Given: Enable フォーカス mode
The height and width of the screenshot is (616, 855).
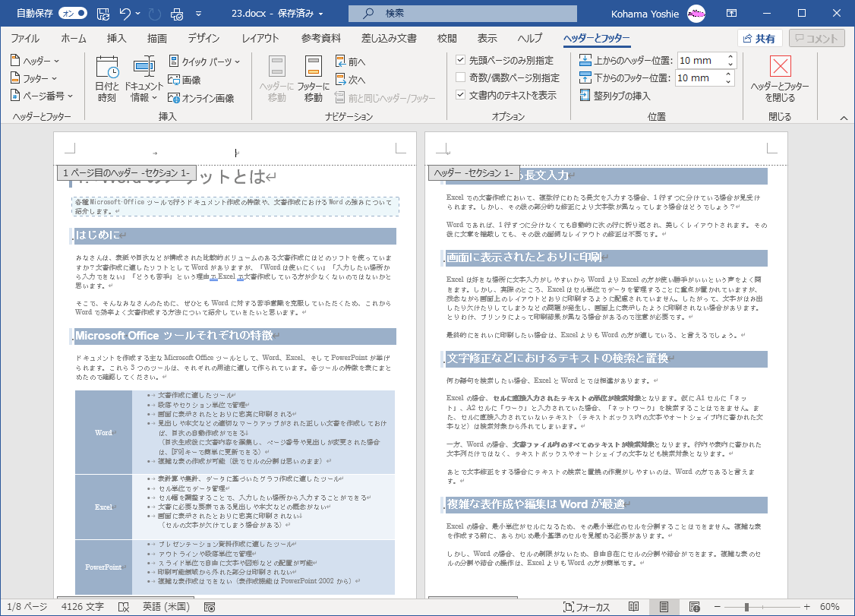Looking at the screenshot, I should pyautogui.click(x=586, y=607).
